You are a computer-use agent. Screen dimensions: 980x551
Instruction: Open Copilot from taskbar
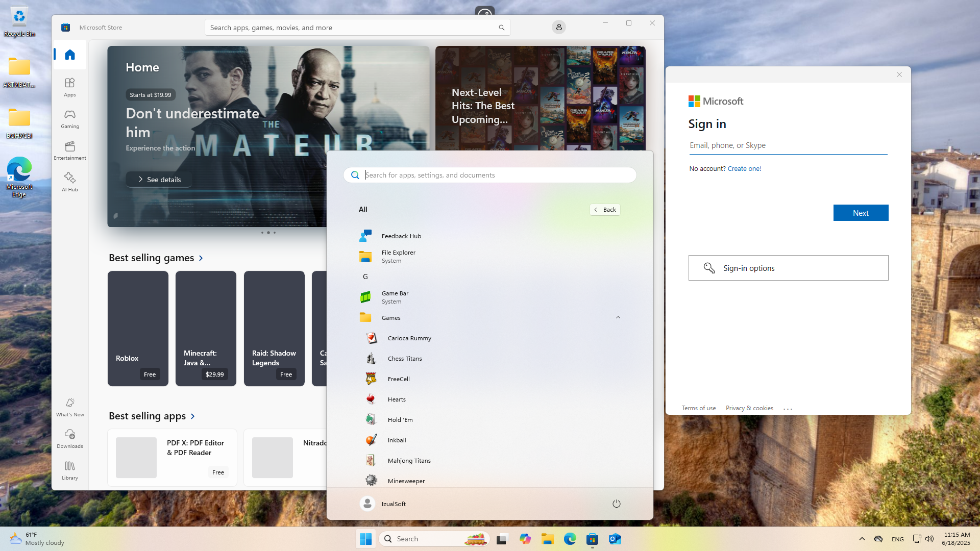pos(525,539)
